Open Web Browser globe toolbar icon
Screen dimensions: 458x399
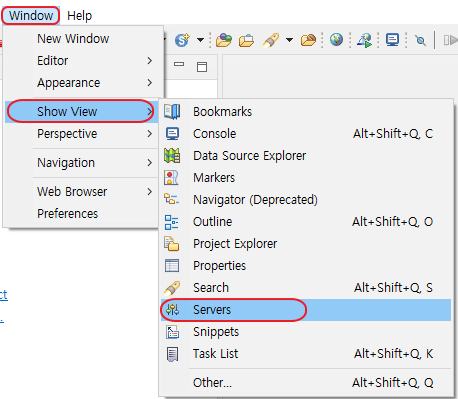(x=336, y=40)
